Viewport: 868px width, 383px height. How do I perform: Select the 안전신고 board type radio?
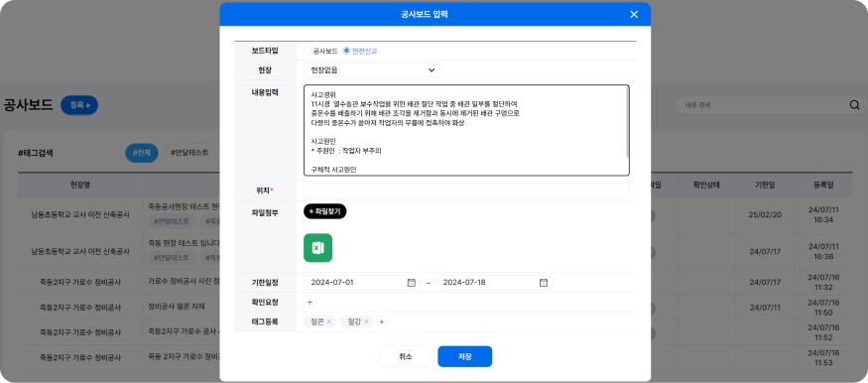(x=346, y=51)
